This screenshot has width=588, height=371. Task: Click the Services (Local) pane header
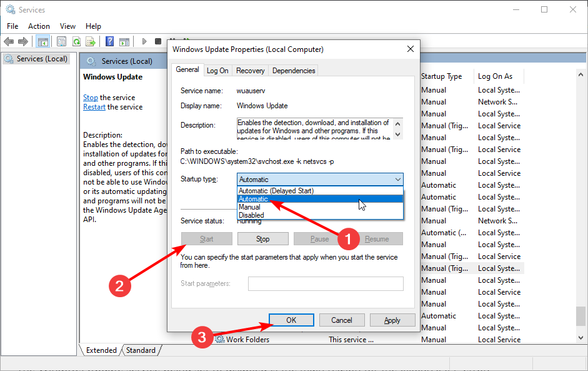[127, 61]
